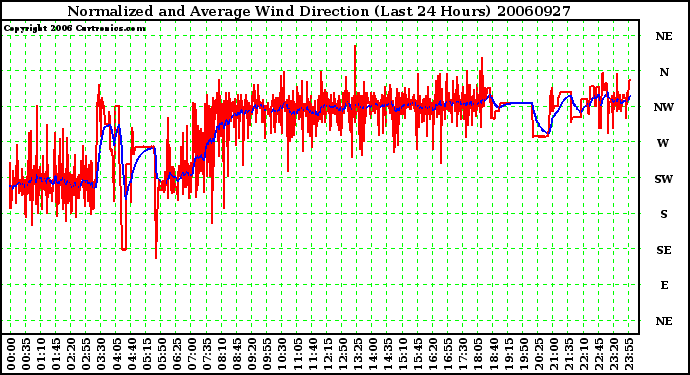Click the 20:25 time axis label

(x=538, y=354)
